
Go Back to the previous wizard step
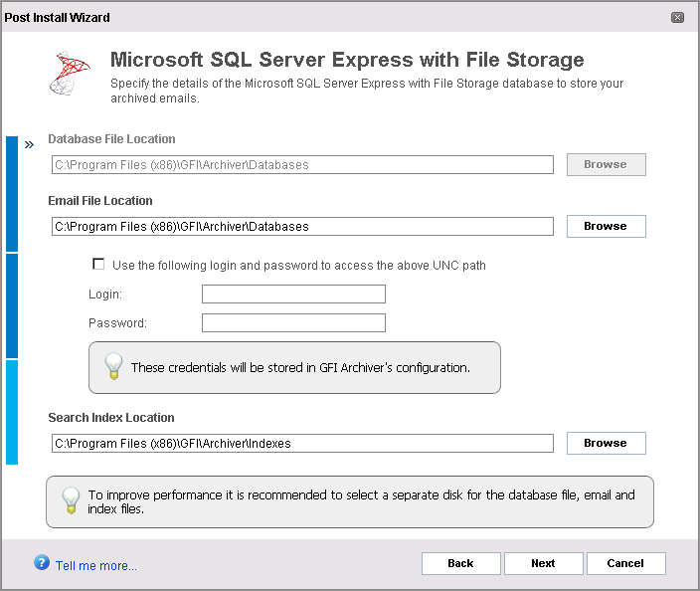click(460, 563)
